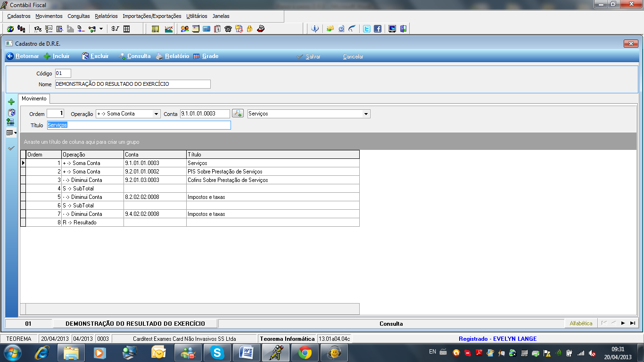Click the yellow binders toolbar icon
Viewport: 644px width, 362px height.
pyautogui.click(x=156, y=29)
